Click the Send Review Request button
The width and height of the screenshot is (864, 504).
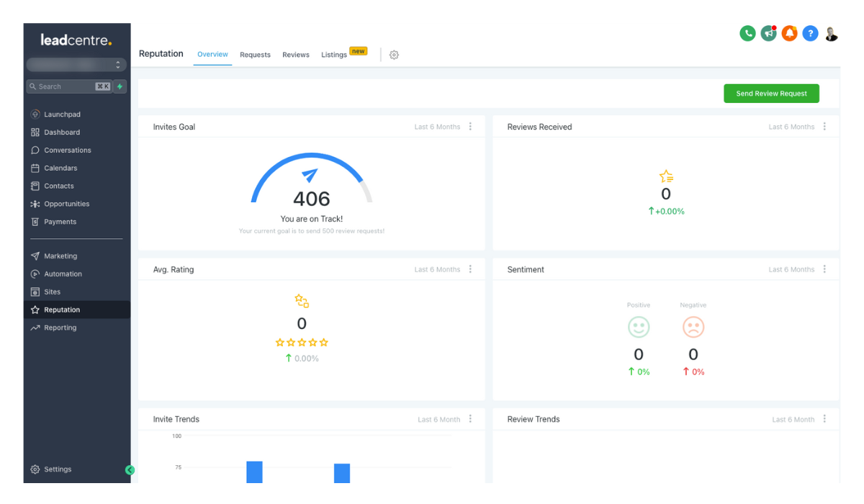pyautogui.click(x=771, y=94)
